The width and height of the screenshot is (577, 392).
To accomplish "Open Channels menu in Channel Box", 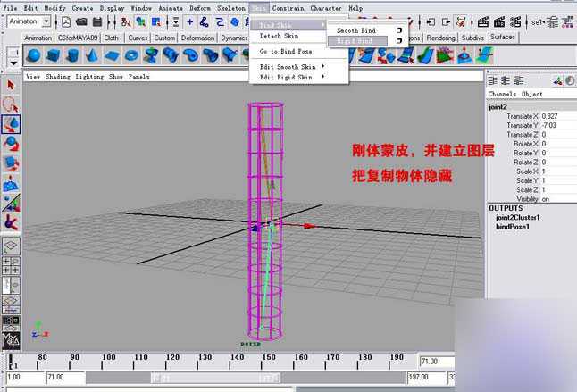I will click(x=502, y=94).
